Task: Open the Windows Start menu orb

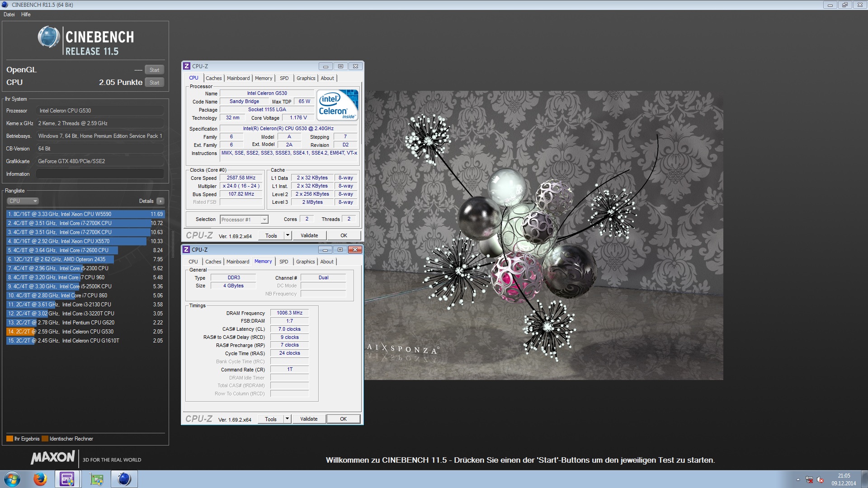Action: point(12,479)
